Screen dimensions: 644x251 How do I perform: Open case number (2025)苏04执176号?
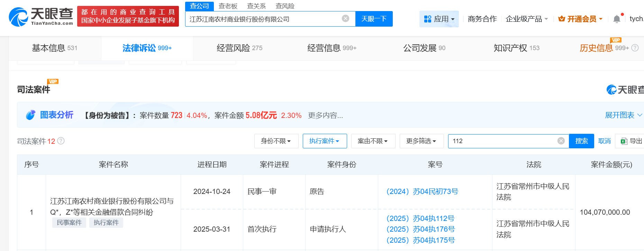point(420,229)
